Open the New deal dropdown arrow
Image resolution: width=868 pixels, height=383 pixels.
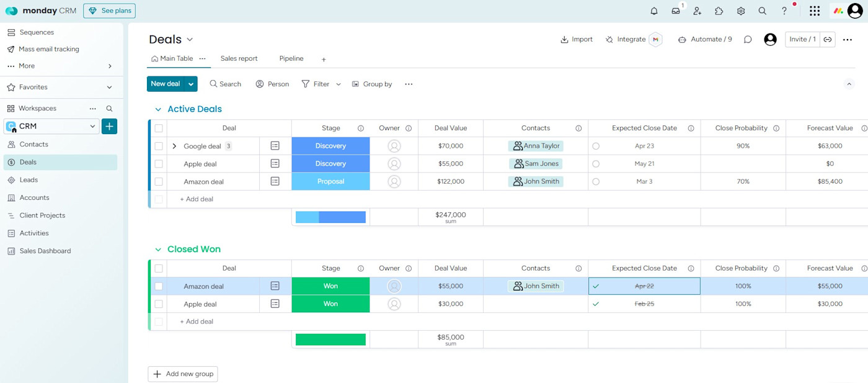(191, 84)
